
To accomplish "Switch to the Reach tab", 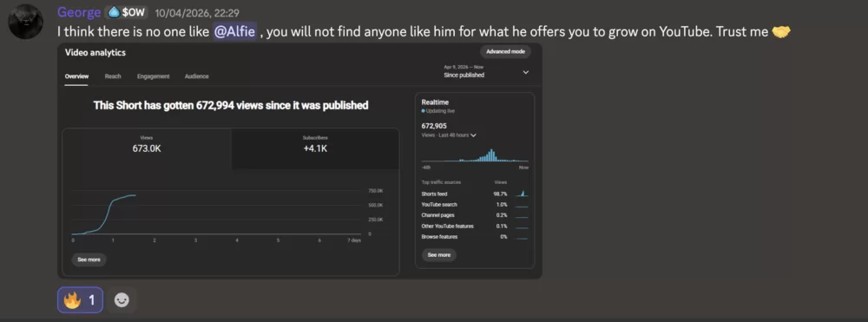I will (113, 76).
